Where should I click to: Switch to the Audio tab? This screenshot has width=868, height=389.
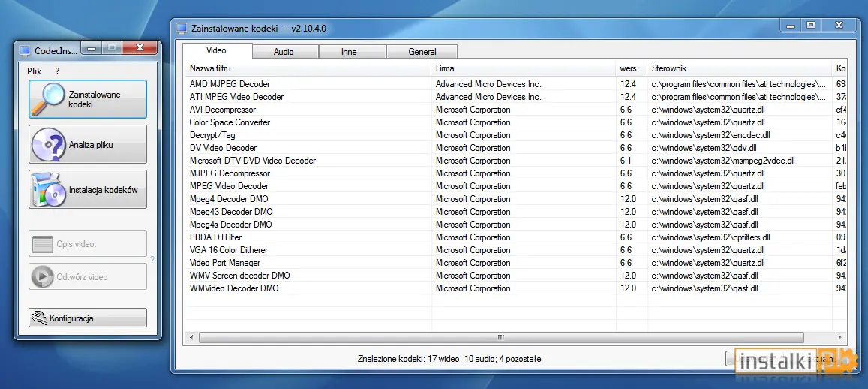click(x=284, y=52)
